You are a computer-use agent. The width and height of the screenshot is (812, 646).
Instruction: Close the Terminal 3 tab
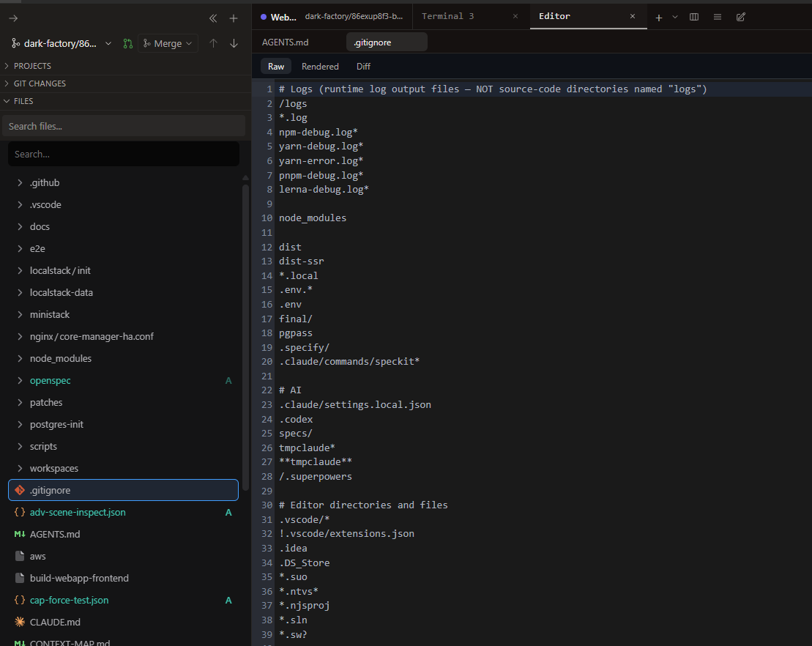point(515,17)
